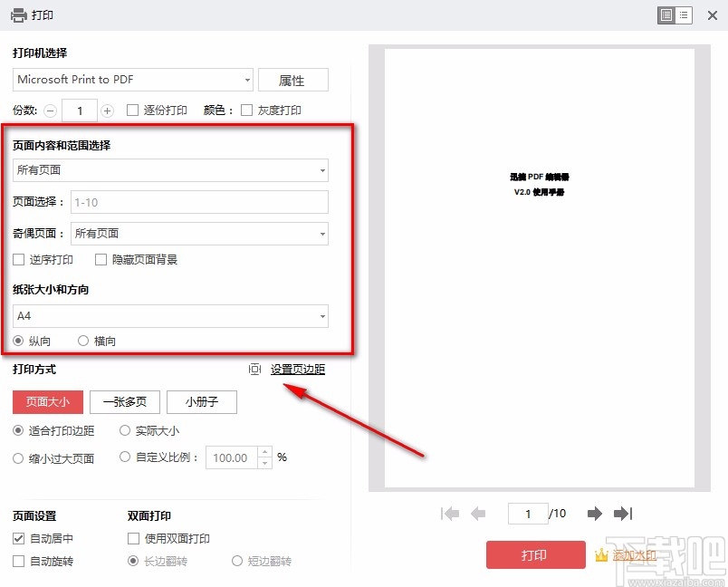Image resolution: width=728 pixels, height=587 pixels.
Task: Open the A4 paper size dropdown
Action: tap(322, 315)
